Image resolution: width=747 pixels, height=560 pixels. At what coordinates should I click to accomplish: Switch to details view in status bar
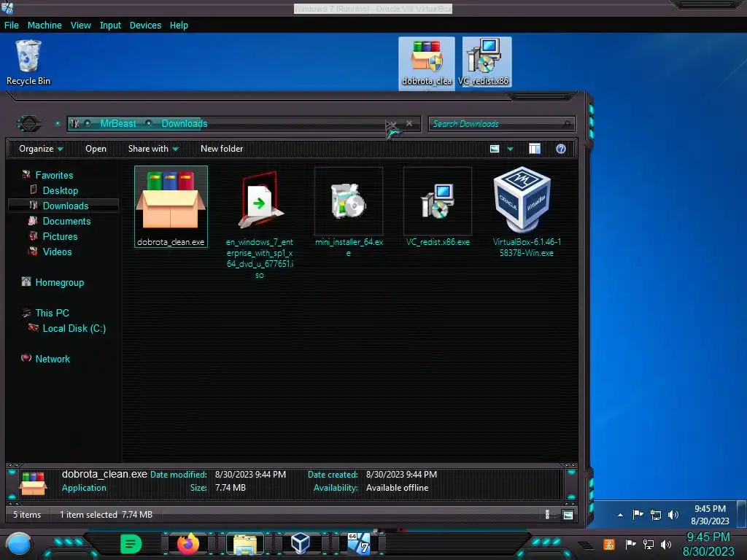[x=547, y=514]
